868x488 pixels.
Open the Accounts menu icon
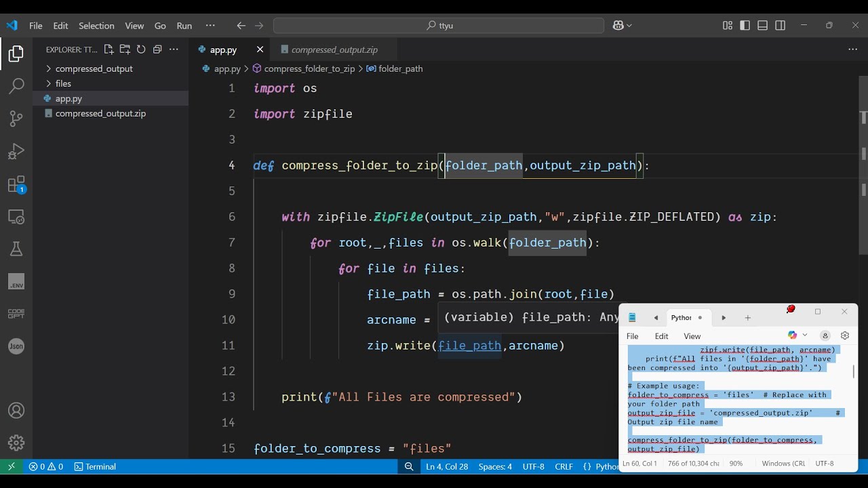click(16, 411)
